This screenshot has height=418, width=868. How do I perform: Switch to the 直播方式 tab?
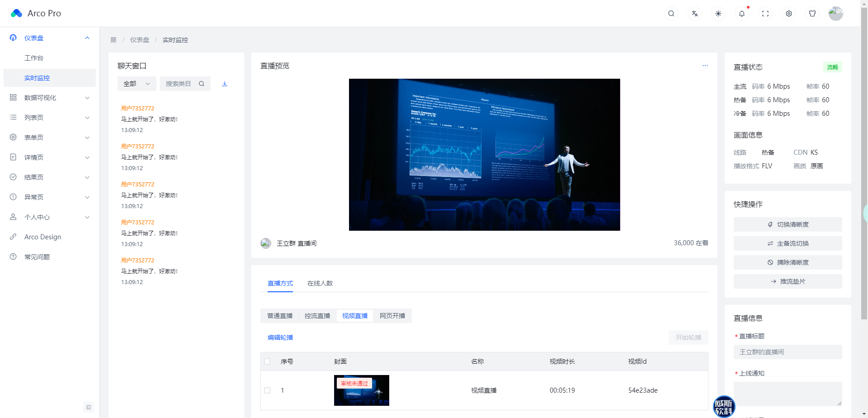point(280,283)
